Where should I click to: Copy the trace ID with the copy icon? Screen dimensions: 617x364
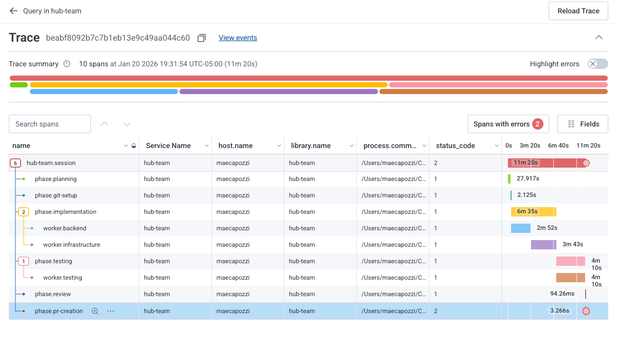(x=202, y=38)
